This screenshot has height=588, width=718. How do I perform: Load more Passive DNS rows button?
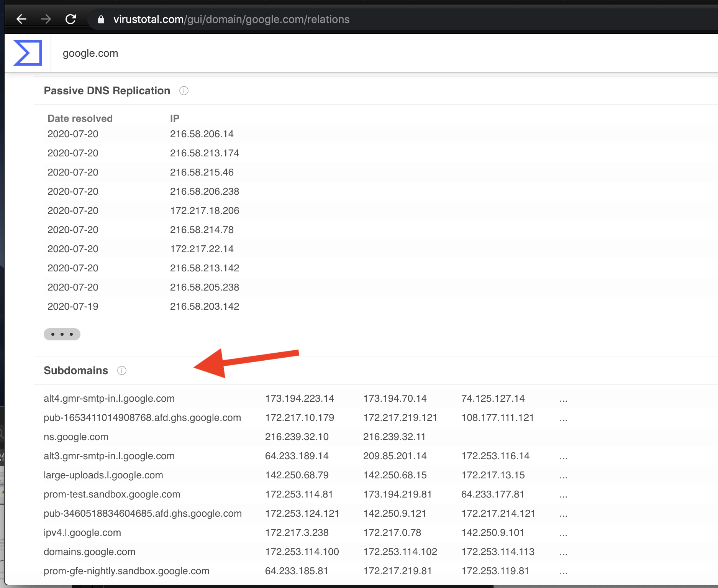62,334
